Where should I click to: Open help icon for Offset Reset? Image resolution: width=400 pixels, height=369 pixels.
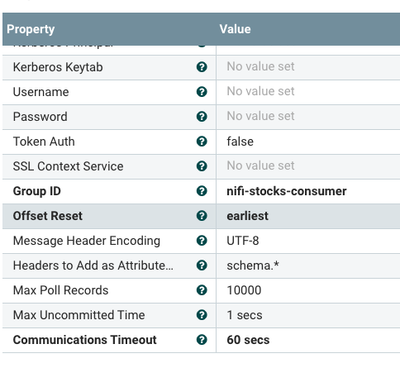coord(202,216)
